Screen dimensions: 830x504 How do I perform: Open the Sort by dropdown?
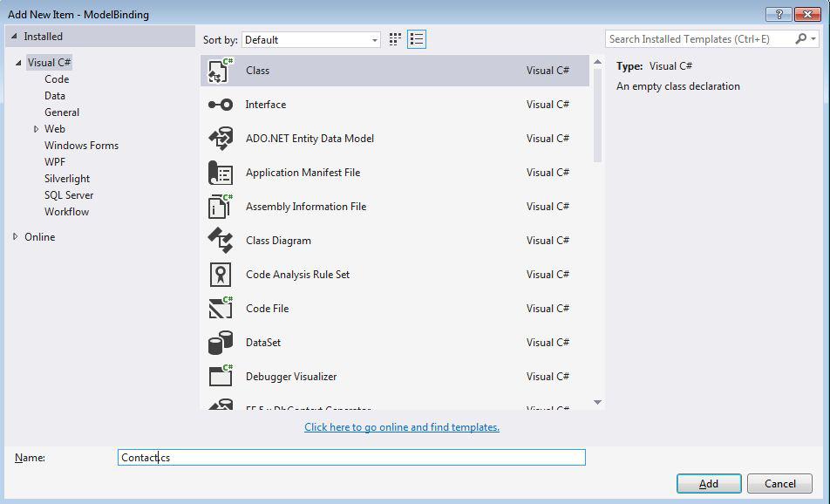click(x=374, y=39)
